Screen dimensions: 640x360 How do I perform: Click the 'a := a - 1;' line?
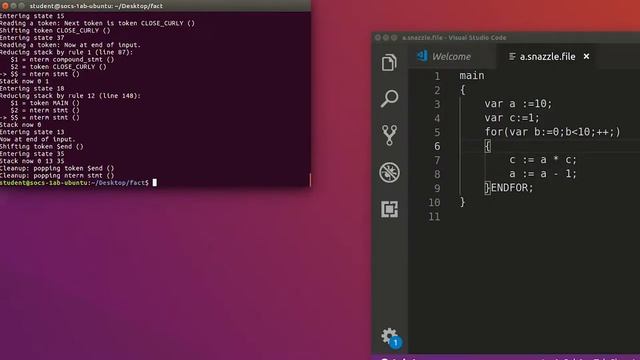pyautogui.click(x=543, y=174)
